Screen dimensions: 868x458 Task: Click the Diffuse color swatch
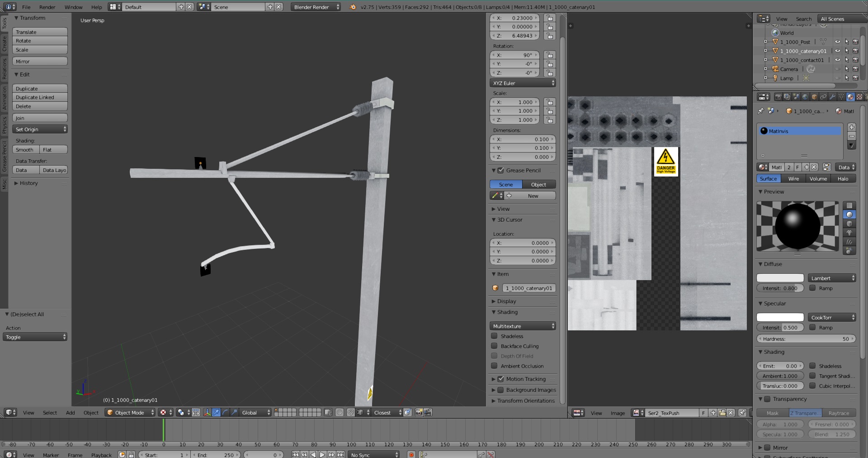point(780,278)
